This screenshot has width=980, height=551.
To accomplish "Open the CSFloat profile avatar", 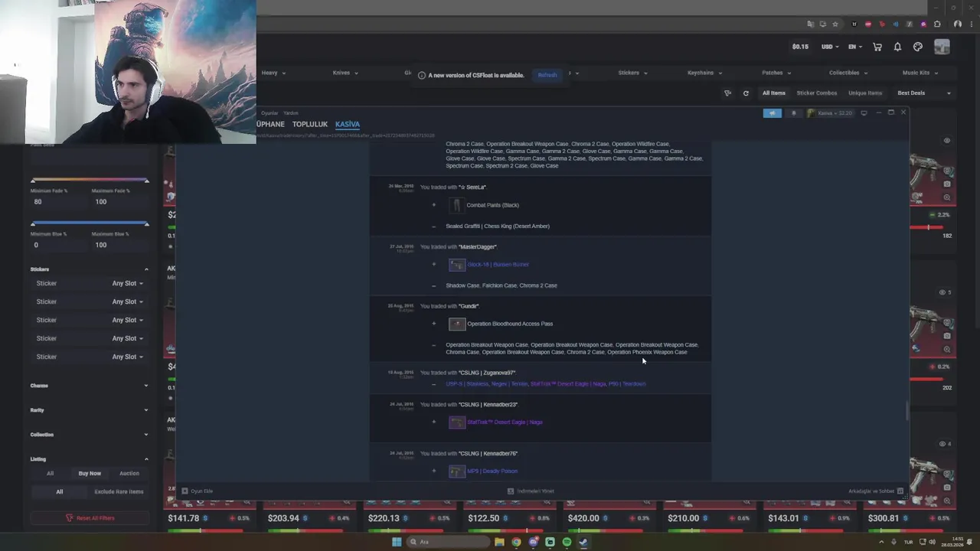I will tap(942, 47).
